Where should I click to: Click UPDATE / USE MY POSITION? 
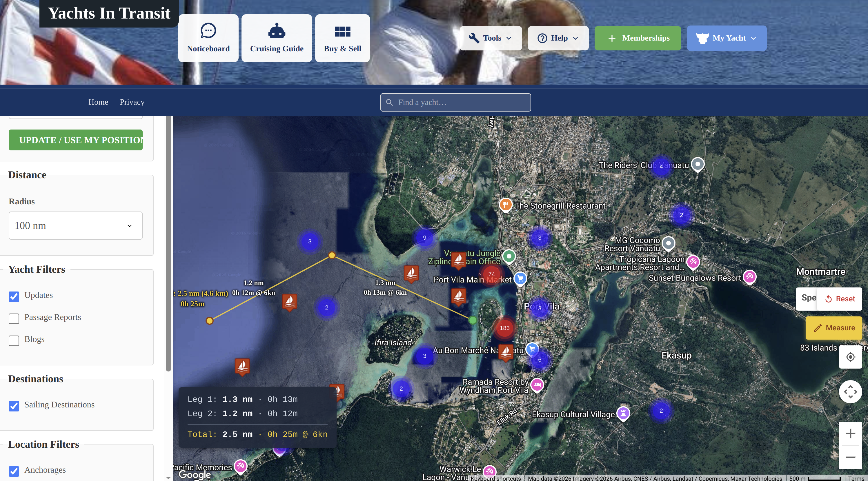[x=75, y=140]
